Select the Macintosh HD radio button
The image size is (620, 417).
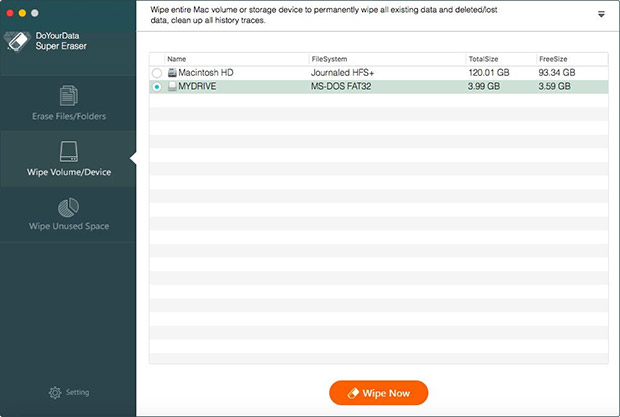(x=157, y=73)
